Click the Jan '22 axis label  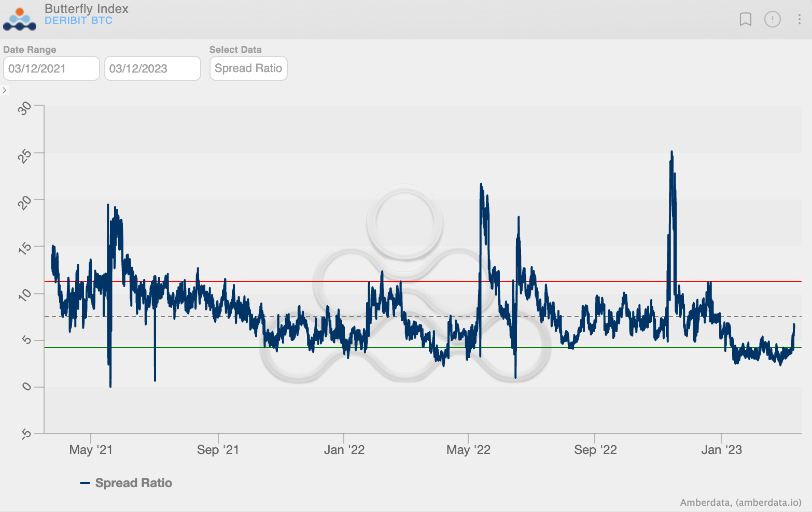(x=344, y=450)
